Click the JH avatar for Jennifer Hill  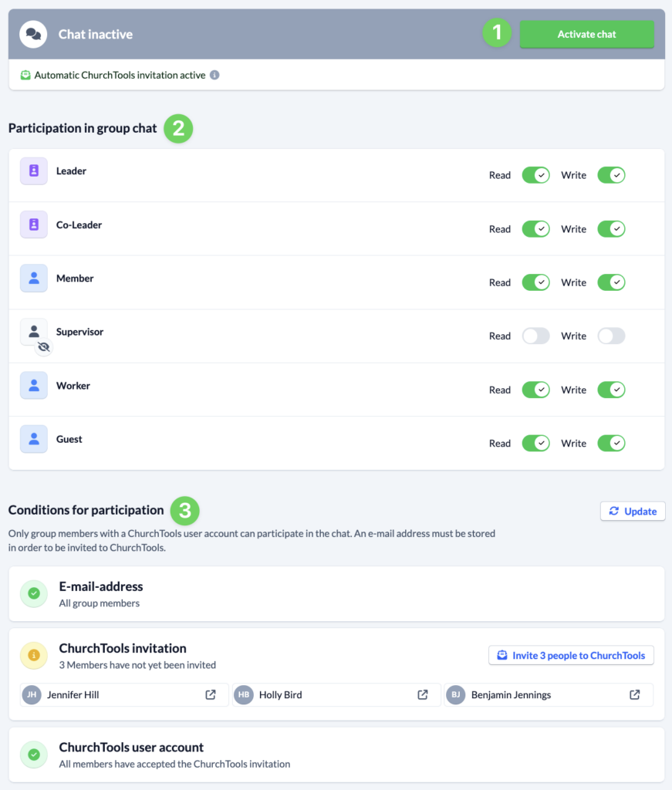33,694
